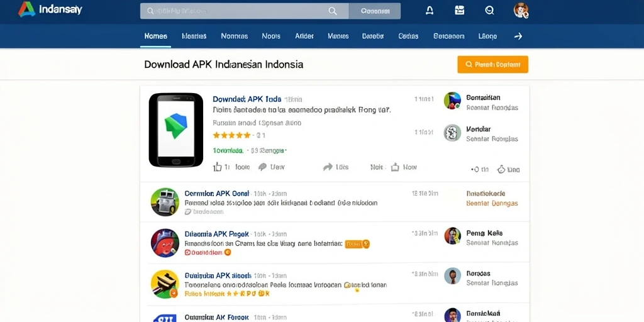Click the Peng Kels username
This screenshot has width=644, height=322.
pyautogui.click(x=484, y=233)
